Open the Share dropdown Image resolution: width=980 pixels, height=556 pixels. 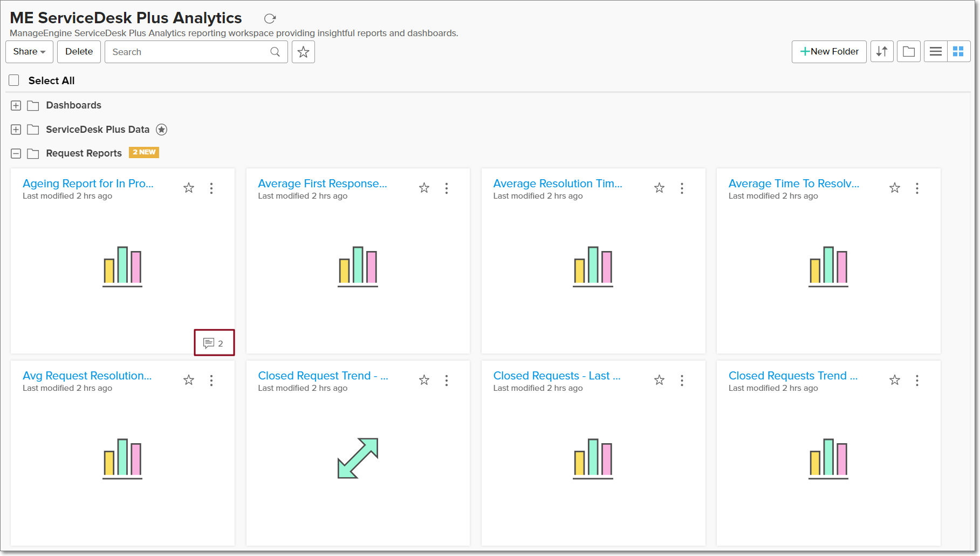(29, 51)
